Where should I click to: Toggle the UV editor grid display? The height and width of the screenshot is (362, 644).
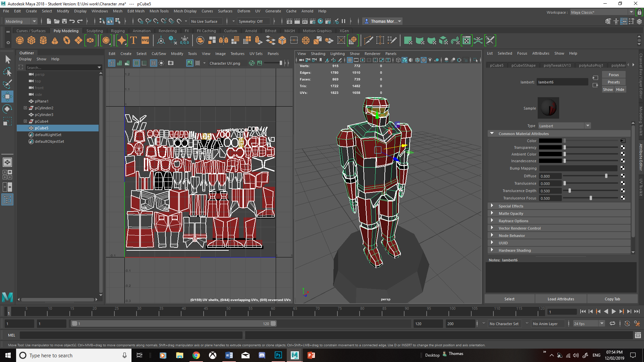point(153,63)
